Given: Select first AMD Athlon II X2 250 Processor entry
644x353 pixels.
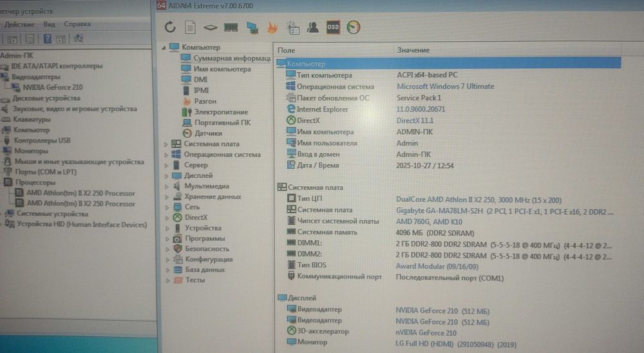Looking at the screenshot, I should (x=80, y=193).
